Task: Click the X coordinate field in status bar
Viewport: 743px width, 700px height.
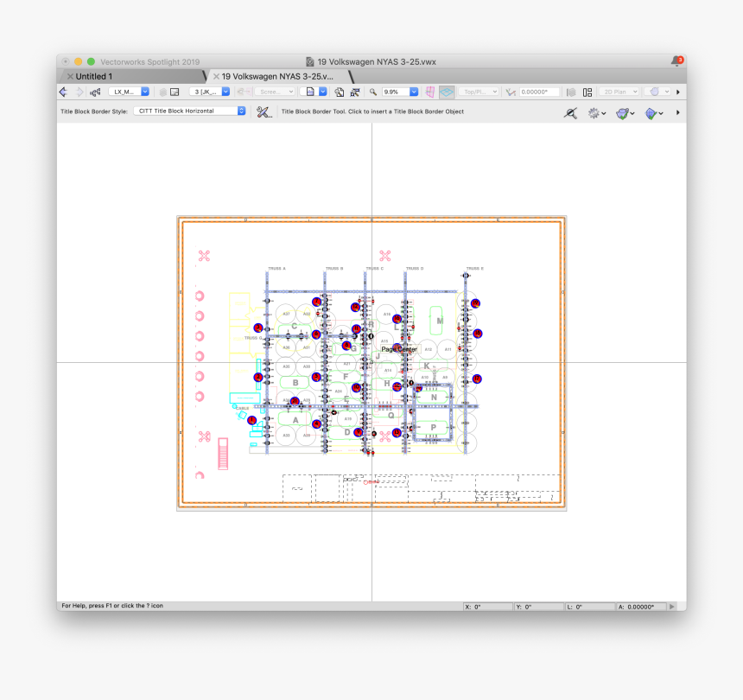Action: tap(486, 607)
